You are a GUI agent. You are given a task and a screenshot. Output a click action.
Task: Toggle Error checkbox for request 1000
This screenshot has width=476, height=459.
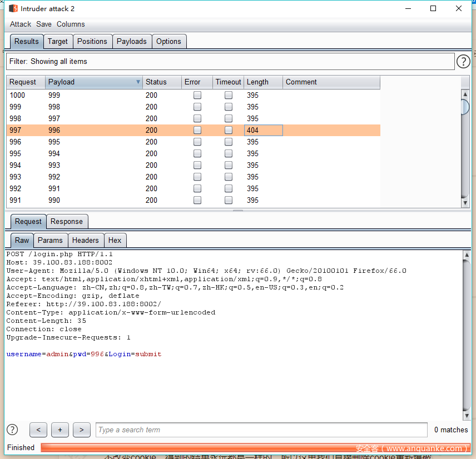197,95
